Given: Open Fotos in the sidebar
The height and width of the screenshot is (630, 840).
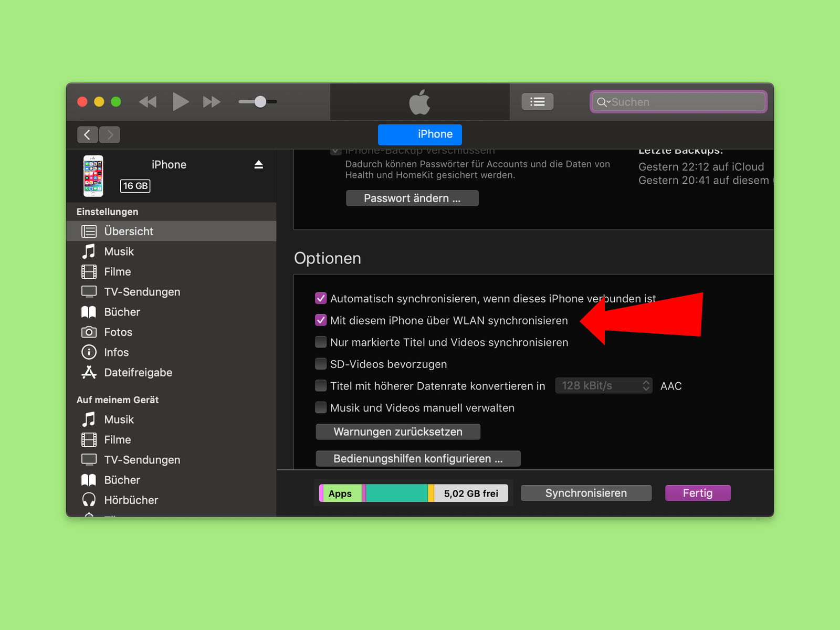Looking at the screenshot, I should click(x=171, y=332).
